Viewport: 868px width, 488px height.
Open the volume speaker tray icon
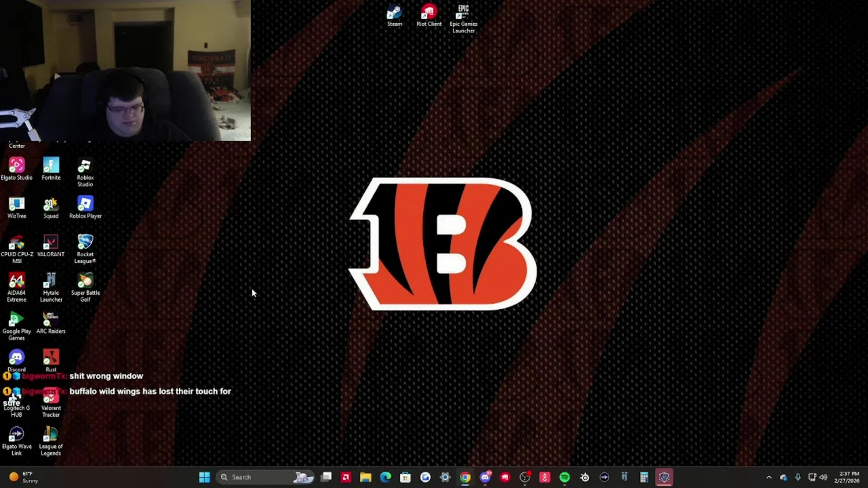[824, 477]
